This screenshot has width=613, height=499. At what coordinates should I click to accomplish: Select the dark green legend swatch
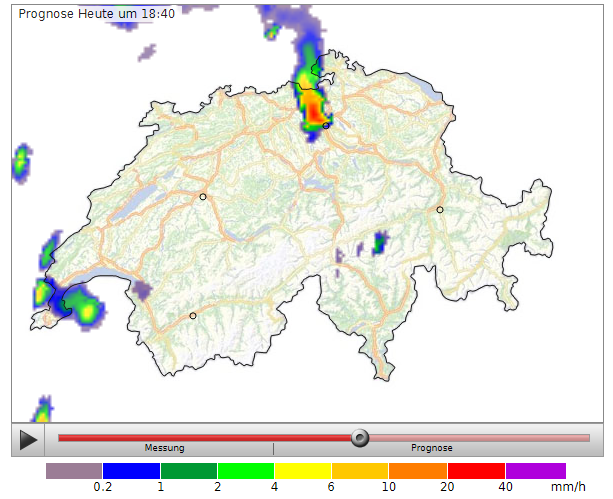(188, 470)
